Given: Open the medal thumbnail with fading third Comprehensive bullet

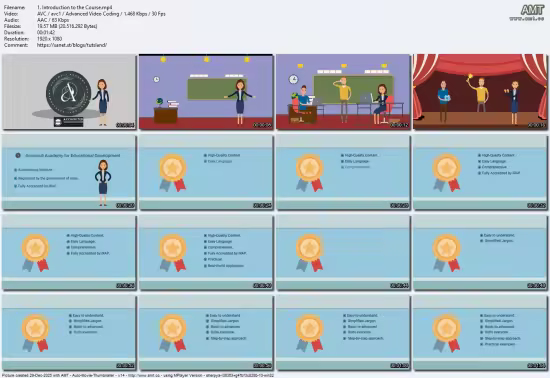Looking at the screenshot, I should pyautogui.click(x=343, y=173).
